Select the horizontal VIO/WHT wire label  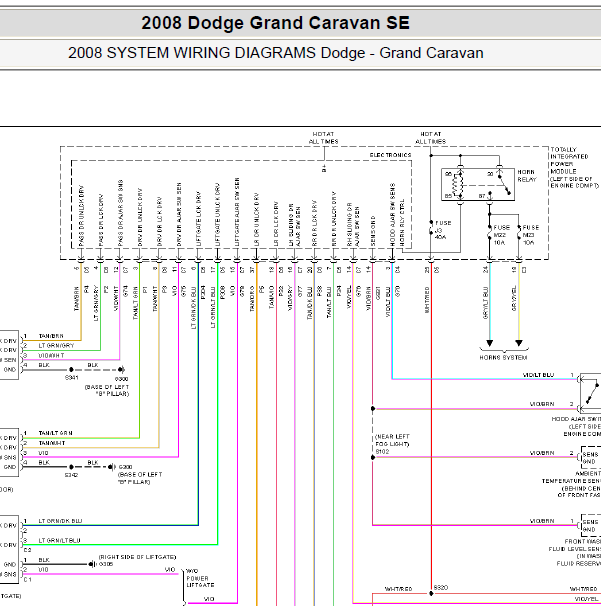[x=51, y=355]
